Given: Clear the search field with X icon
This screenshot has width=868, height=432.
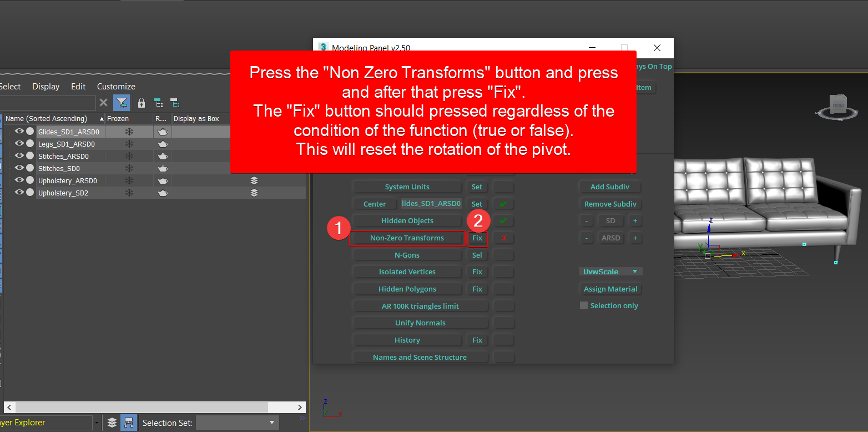Looking at the screenshot, I should [x=104, y=103].
